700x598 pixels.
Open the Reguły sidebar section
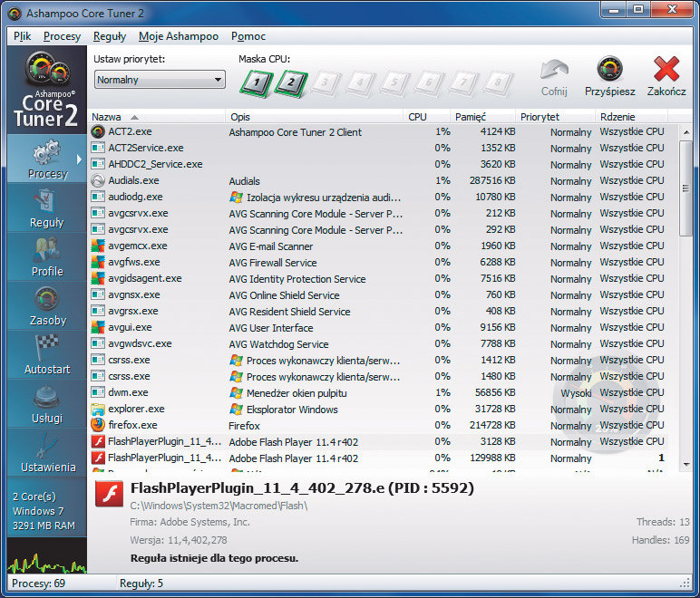(46, 208)
